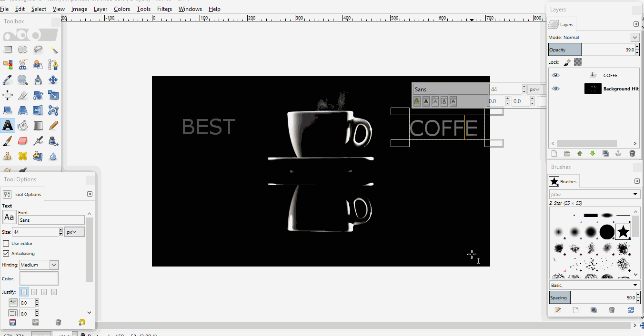Viewport: 644px width, 336px height.
Task: Open the Colors menu
Action: [122, 9]
